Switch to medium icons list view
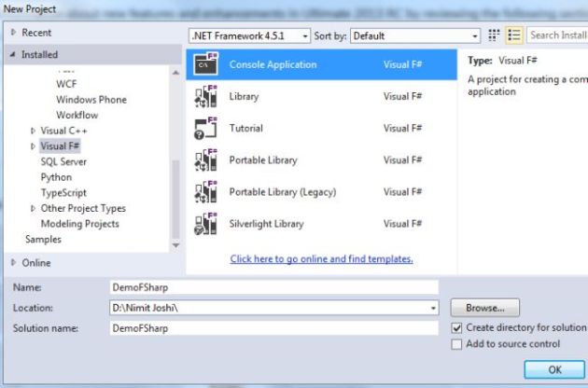This screenshot has height=388, width=588. [513, 35]
